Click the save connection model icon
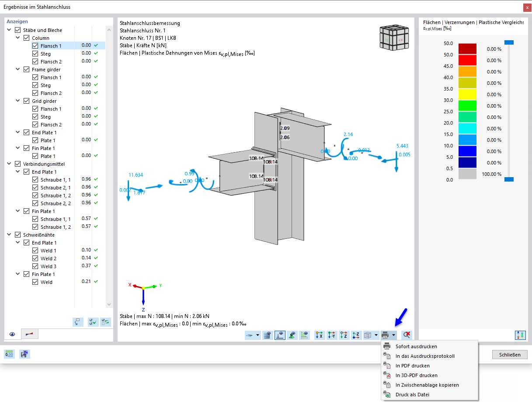 tap(24, 354)
